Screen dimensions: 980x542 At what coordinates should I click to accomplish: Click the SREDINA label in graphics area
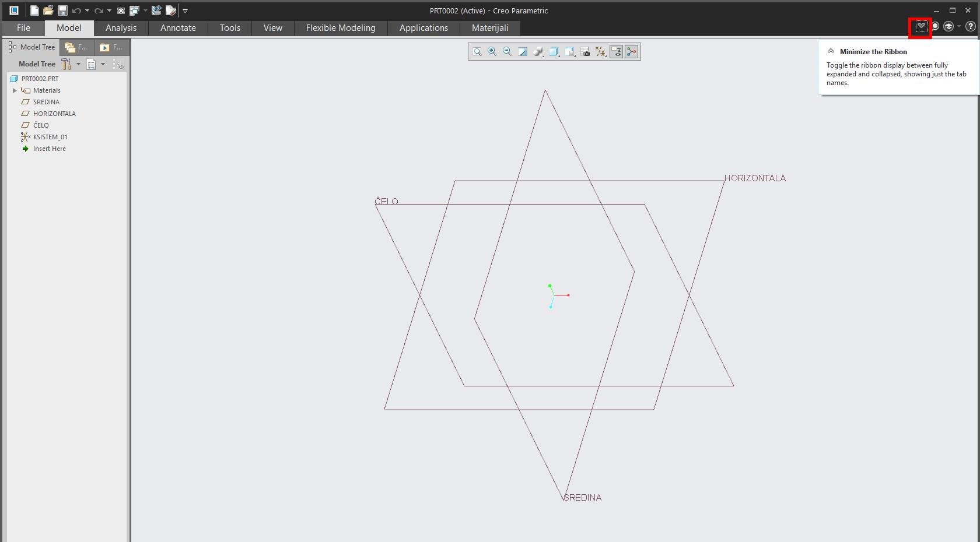[x=582, y=498]
